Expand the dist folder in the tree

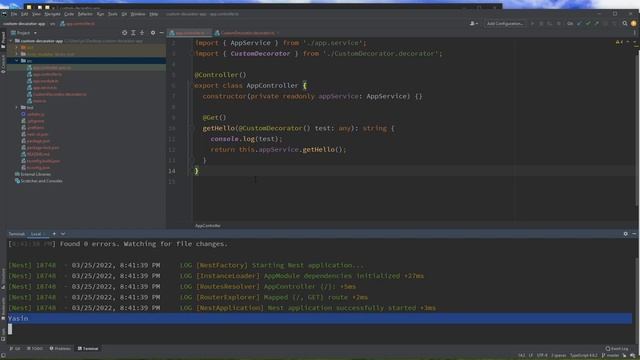pos(17,47)
